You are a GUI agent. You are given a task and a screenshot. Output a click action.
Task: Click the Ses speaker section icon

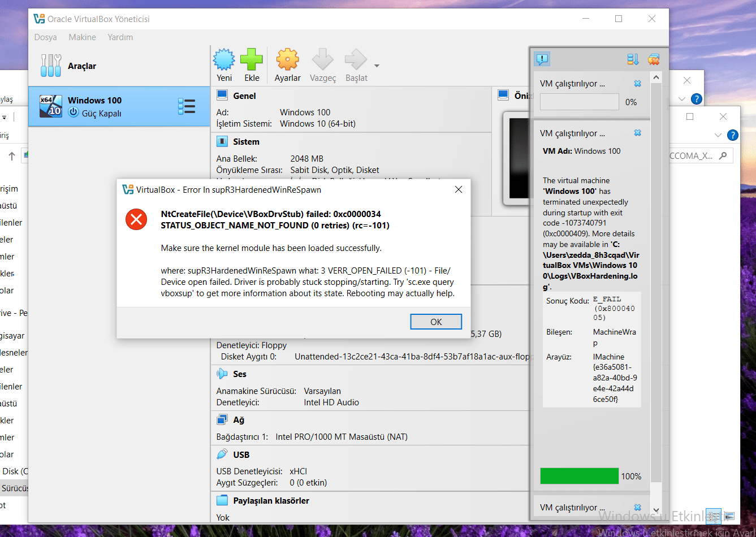(x=222, y=374)
